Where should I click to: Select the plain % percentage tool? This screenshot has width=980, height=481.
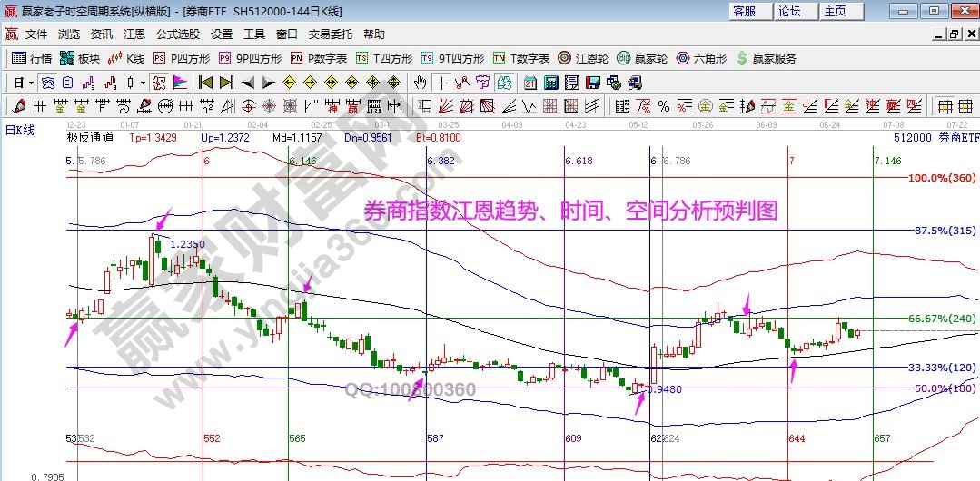click(x=663, y=105)
